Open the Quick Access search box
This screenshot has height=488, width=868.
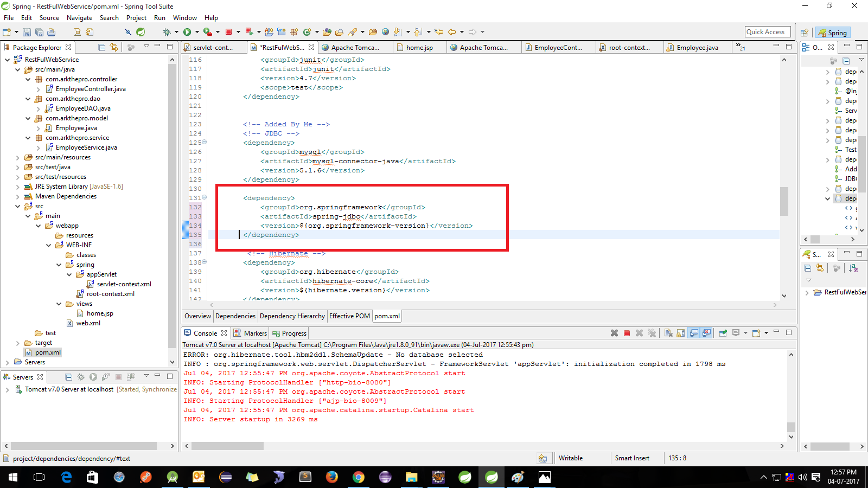pyautogui.click(x=767, y=31)
